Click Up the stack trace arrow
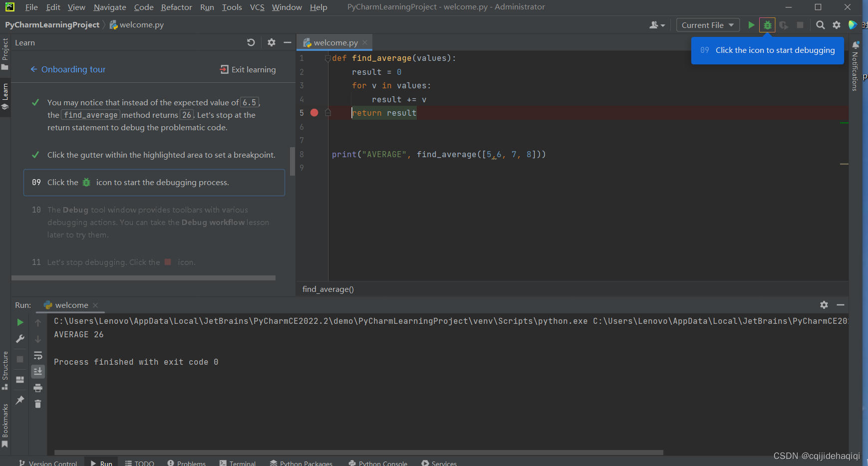Viewport: 868px width, 466px height. click(x=38, y=323)
